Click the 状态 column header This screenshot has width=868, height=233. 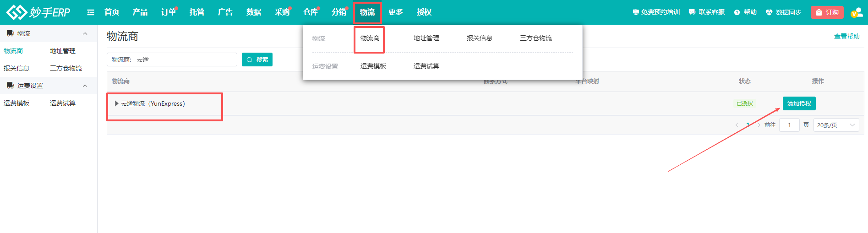click(745, 81)
